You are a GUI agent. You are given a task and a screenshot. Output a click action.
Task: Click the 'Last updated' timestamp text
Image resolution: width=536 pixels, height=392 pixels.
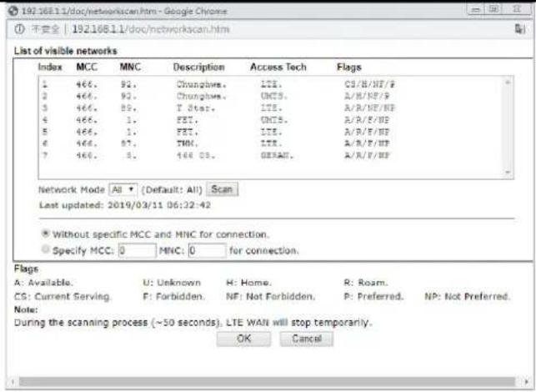pos(125,205)
